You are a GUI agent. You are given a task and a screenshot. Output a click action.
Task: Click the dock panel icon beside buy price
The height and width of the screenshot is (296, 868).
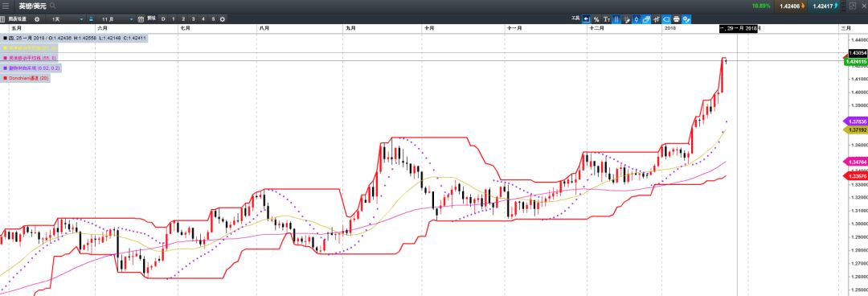pyautogui.click(x=843, y=6)
